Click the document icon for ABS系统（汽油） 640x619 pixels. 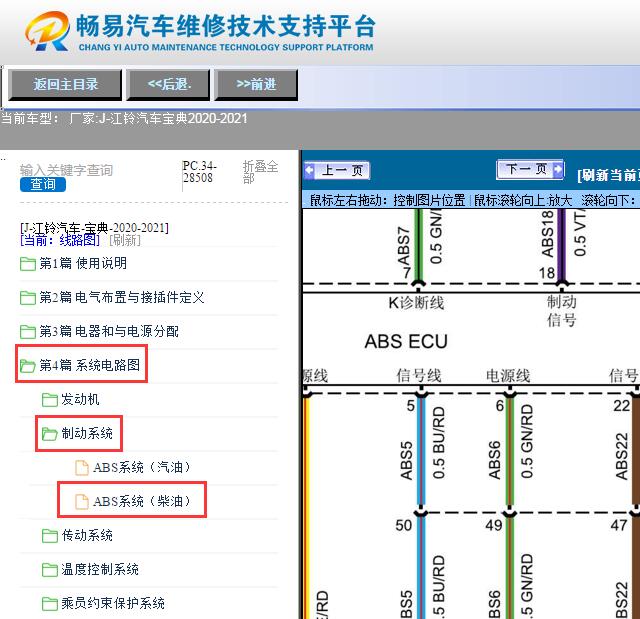(x=82, y=468)
